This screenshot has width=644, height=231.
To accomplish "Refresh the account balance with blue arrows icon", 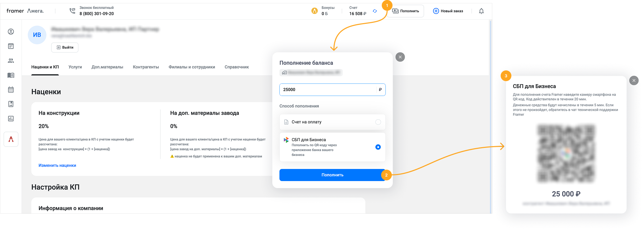I will tap(375, 11).
